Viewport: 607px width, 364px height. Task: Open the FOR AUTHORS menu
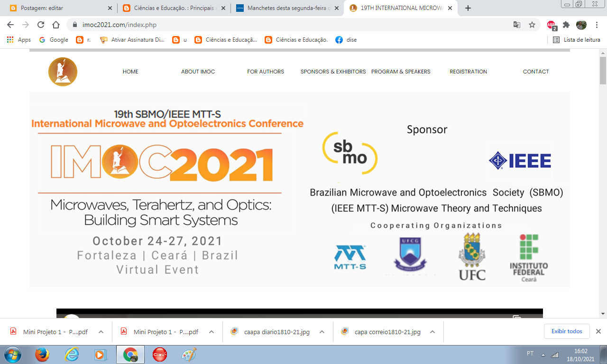pyautogui.click(x=266, y=72)
